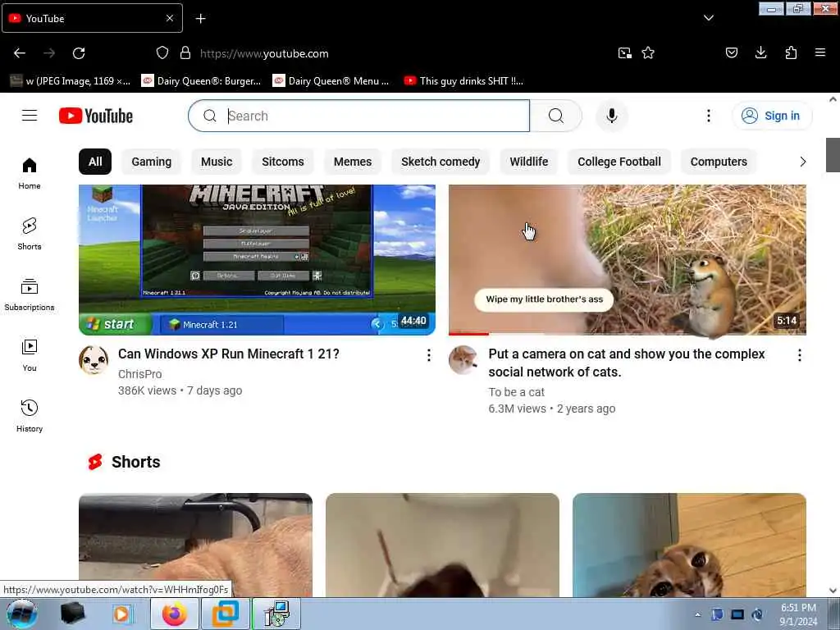Click the Sign in button

click(x=772, y=116)
